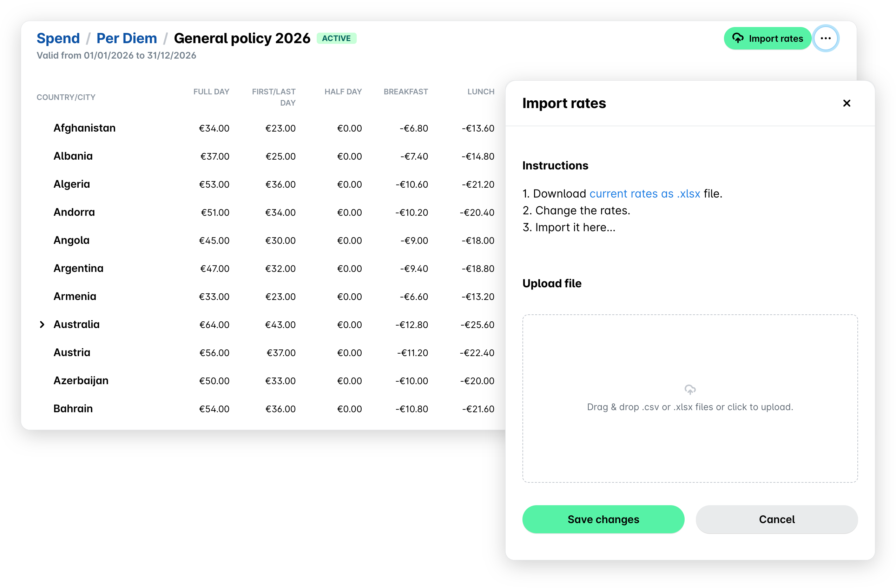This screenshot has width=896, height=588.
Task: Click Bahrain's lunch value -€21.60
Action: 478,409
